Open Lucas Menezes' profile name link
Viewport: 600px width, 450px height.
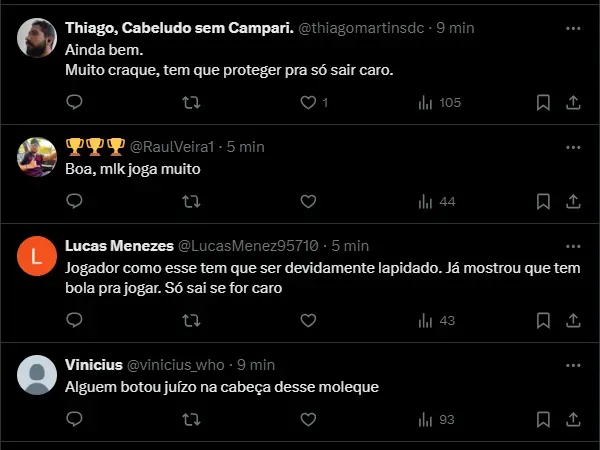(x=118, y=245)
